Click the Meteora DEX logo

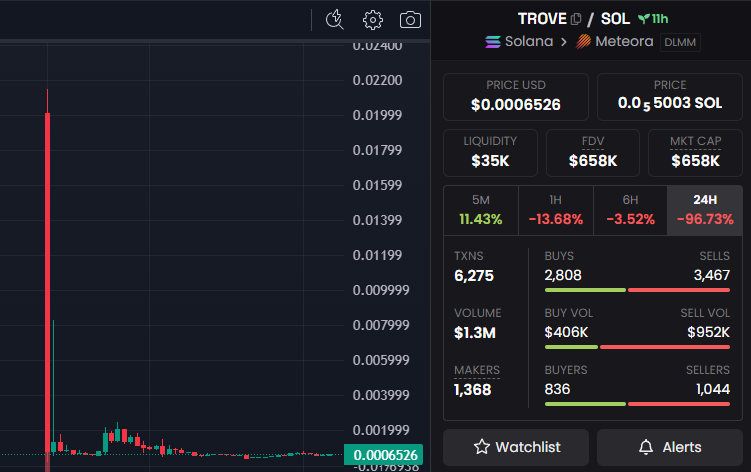click(583, 42)
